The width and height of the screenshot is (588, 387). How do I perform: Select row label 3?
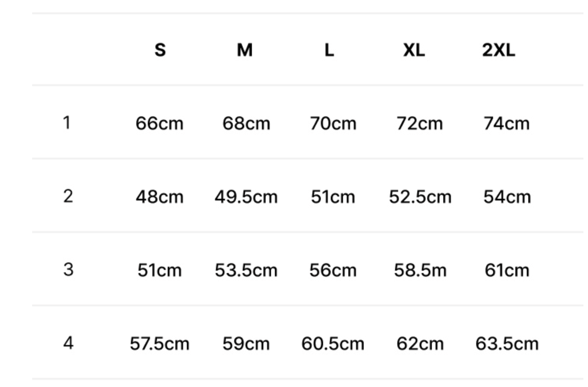coord(68,270)
